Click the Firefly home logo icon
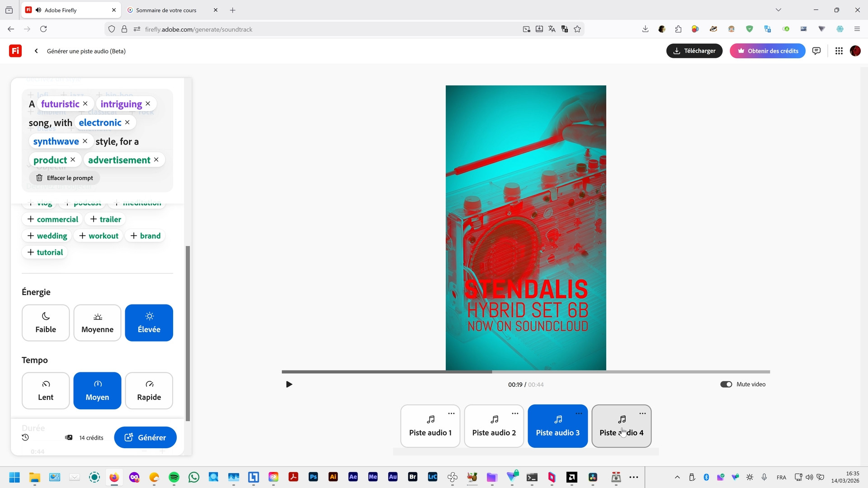The height and width of the screenshot is (488, 868). [15, 51]
